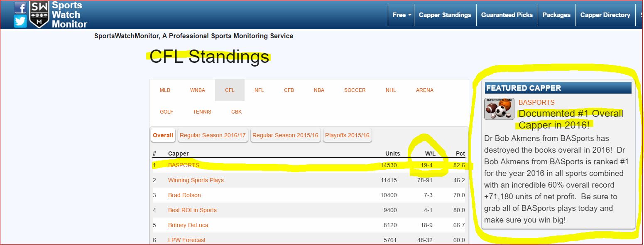Open the Facebook page icon

[20, 7]
